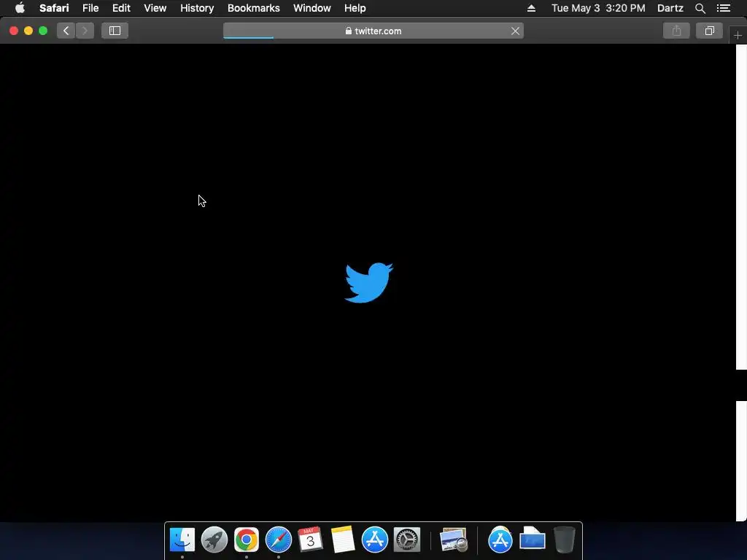Go back with Safari back arrow
The height and width of the screenshot is (560, 747).
pos(66,31)
